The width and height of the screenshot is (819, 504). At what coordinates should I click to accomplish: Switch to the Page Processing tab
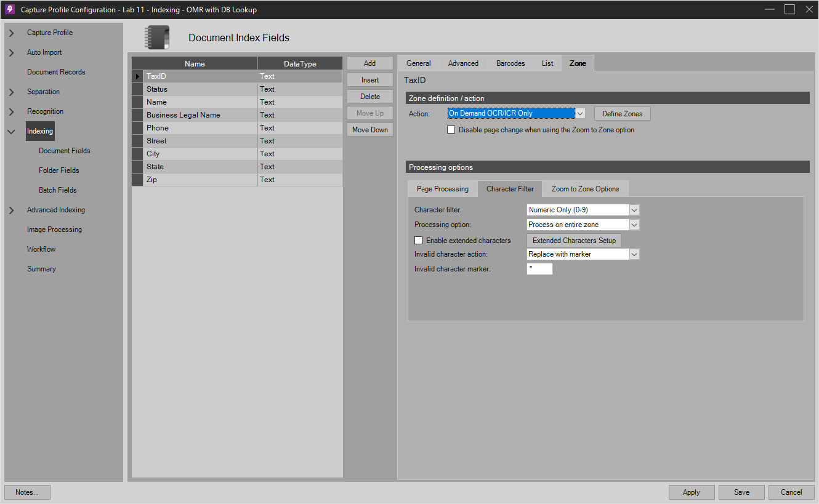coord(442,188)
